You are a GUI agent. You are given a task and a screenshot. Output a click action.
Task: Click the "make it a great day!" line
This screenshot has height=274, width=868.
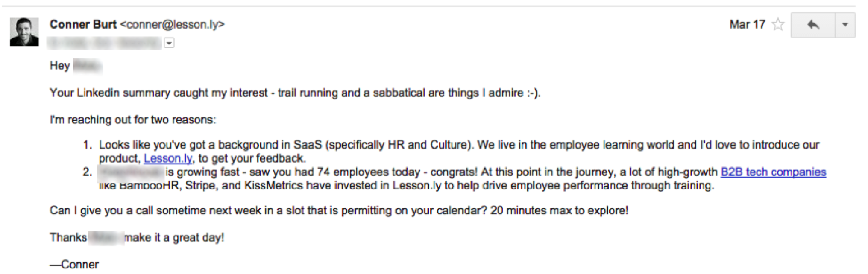point(174,237)
